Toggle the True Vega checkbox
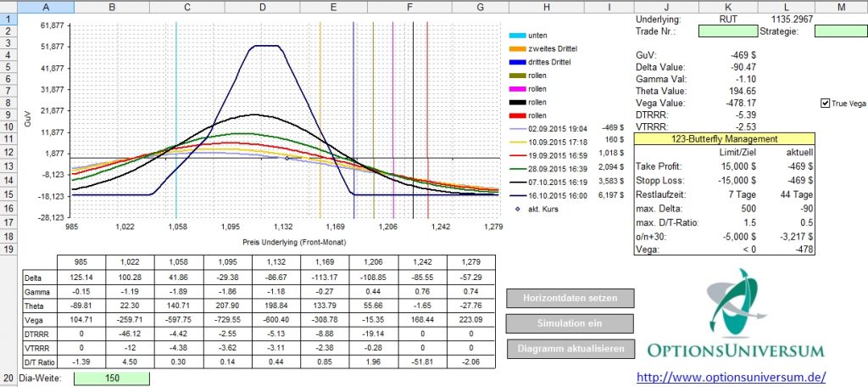The height and width of the screenshot is (387, 868). (825, 104)
